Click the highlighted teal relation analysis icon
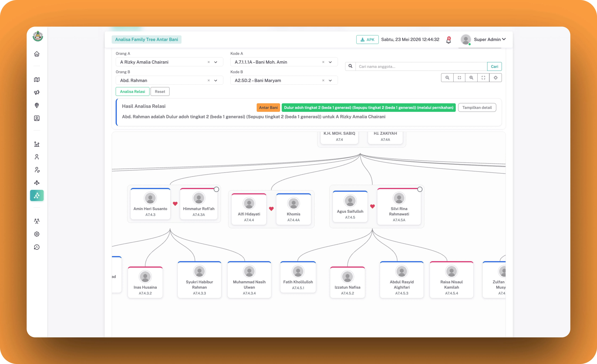Screen dimensions: 597x364 [37, 196]
